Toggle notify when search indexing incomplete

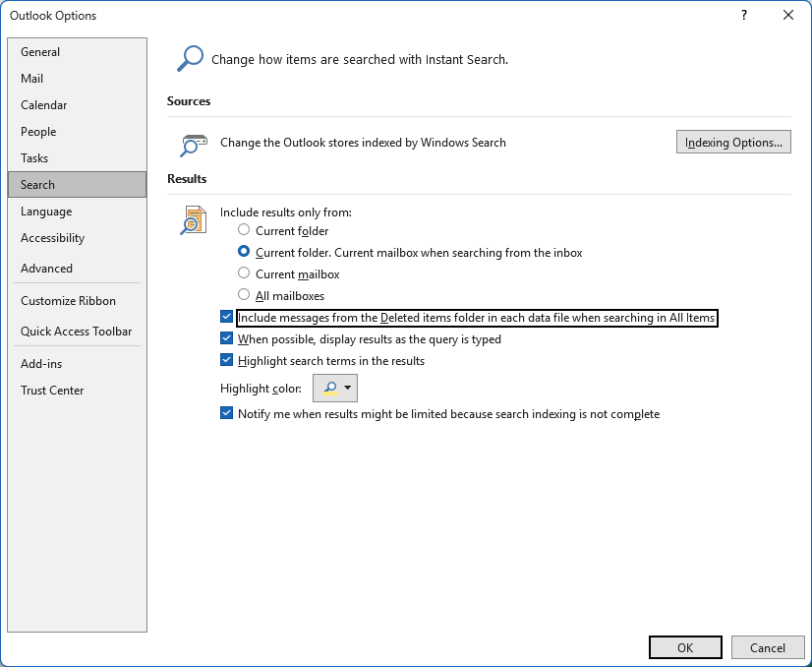(227, 414)
